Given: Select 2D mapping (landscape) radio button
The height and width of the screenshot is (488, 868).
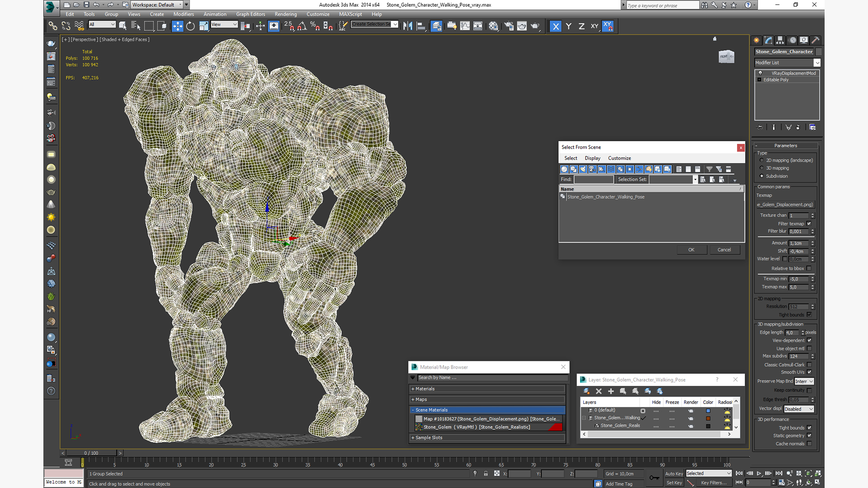Looking at the screenshot, I should (762, 160).
